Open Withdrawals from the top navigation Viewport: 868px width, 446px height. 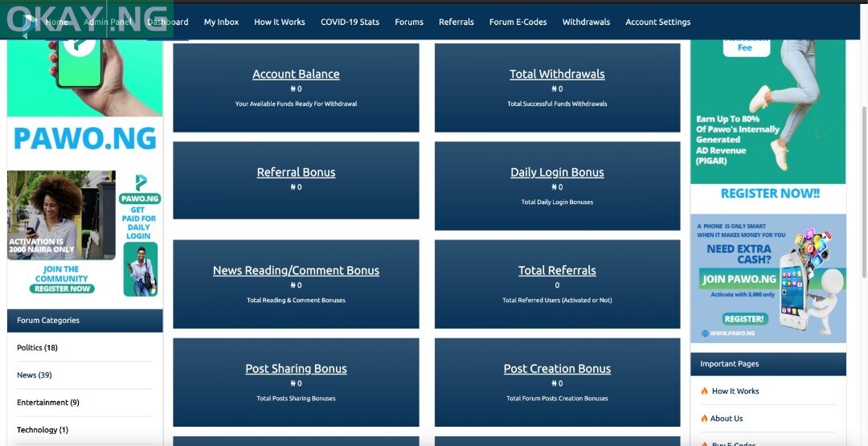(586, 22)
